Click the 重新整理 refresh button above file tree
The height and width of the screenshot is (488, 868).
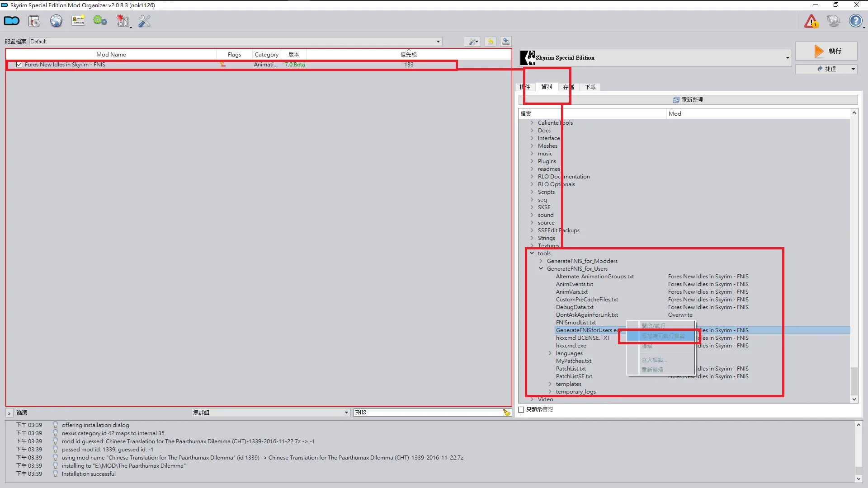(688, 100)
